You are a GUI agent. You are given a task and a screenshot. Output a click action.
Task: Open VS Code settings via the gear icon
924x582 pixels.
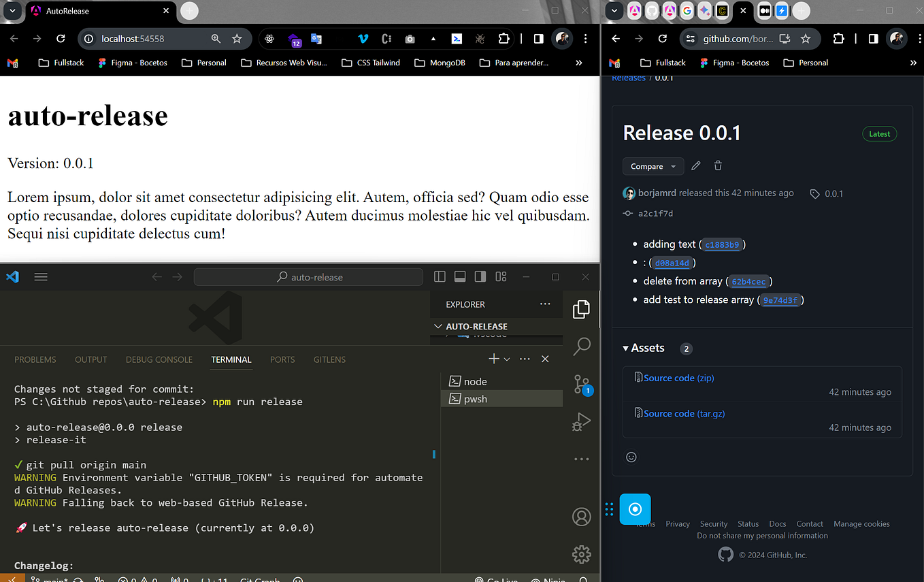click(x=581, y=554)
